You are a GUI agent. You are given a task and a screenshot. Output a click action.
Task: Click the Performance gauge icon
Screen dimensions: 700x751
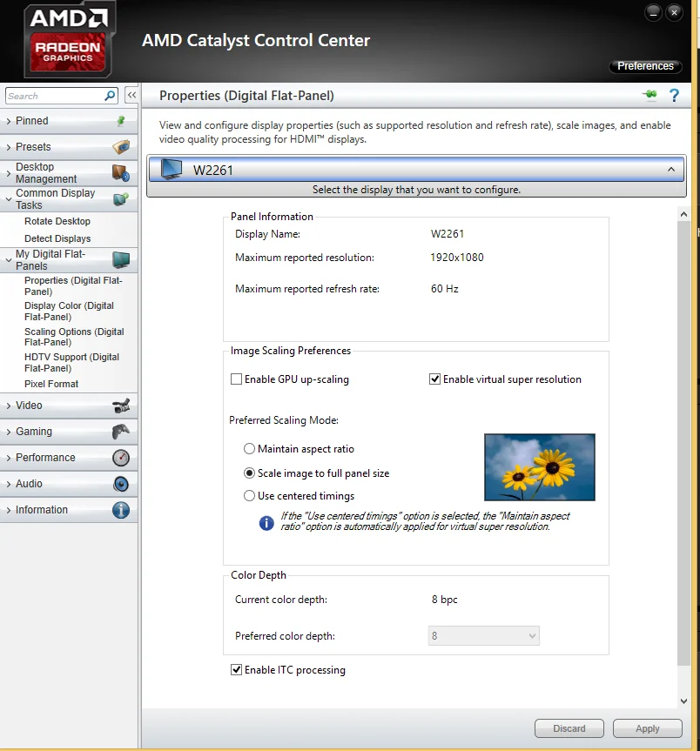click(x=121, y=458)
